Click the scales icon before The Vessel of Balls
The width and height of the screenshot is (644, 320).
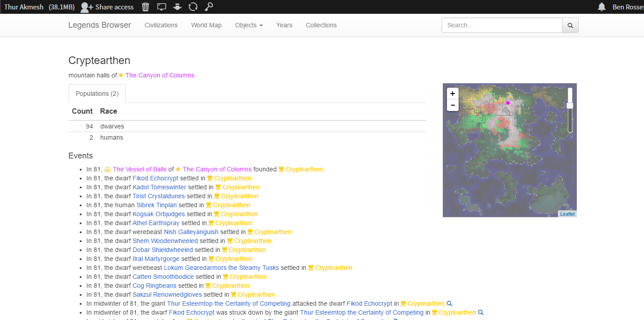pyautogui.click(x=107, y=169)
